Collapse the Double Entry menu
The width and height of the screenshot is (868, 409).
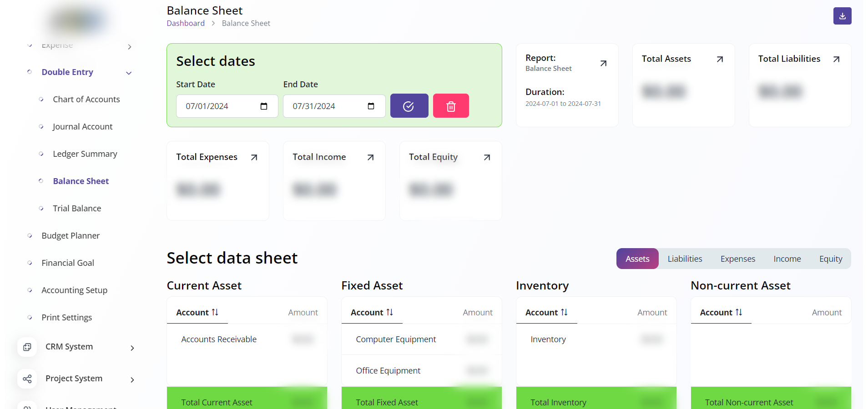(x=129, y=73)
